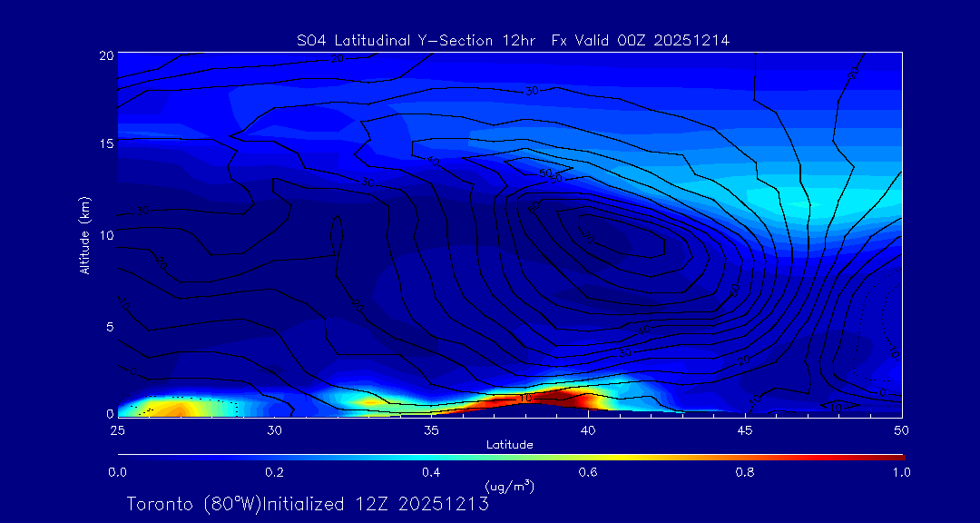Click the "60" contour label
Viewport: 980px width, 523px height.
point(533,208)
